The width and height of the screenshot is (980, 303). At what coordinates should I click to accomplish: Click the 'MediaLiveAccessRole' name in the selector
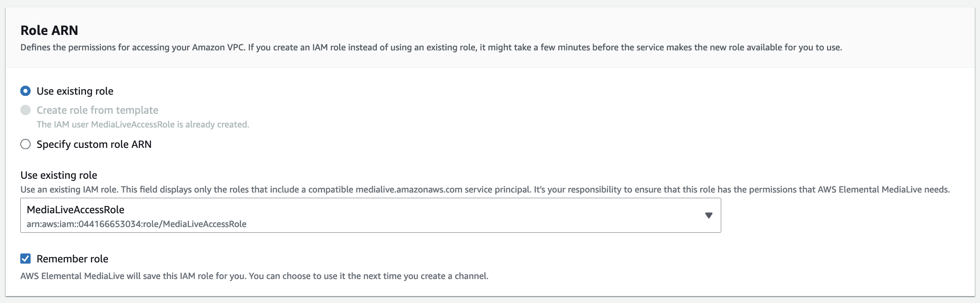tap(75, 210)
